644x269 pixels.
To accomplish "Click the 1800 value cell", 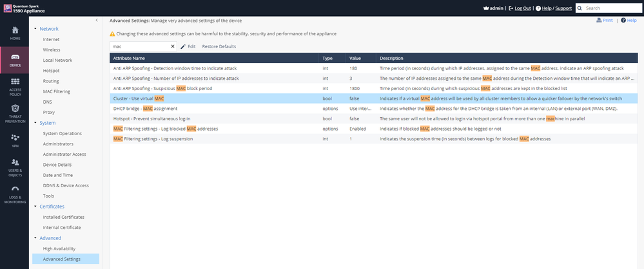I will (360, 89).
